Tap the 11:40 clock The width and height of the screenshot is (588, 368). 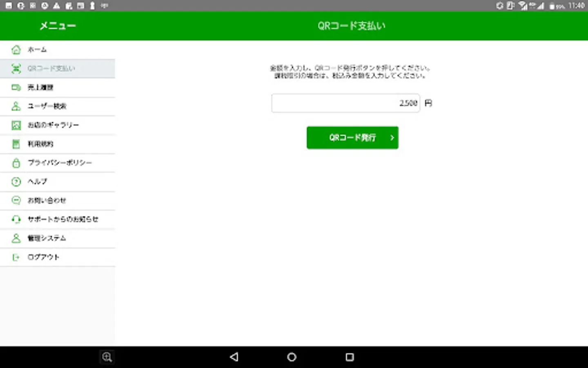577,6
